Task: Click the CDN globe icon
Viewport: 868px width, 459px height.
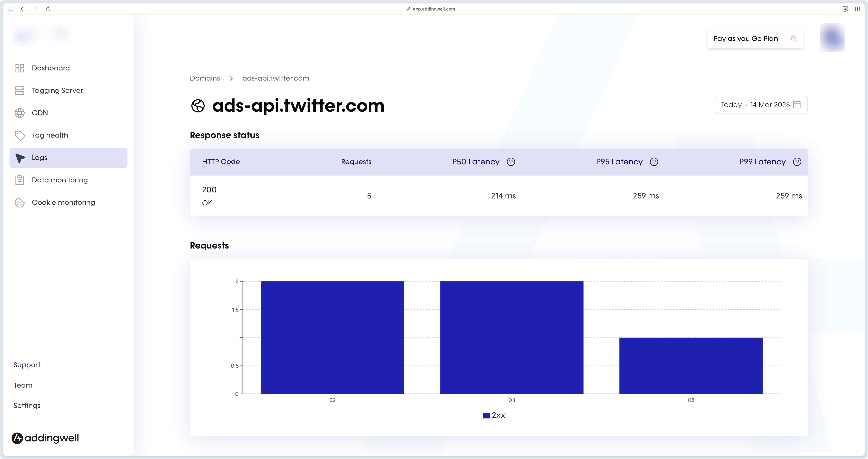Action: pyautogui.click(x=19, y=113)
